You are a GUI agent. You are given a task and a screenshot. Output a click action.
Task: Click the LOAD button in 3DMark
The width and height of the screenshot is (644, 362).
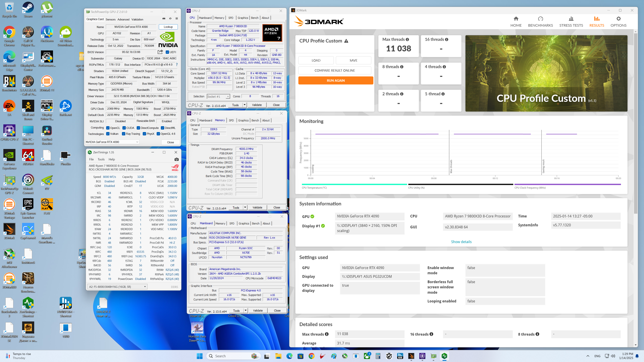(x=316, y=61)
